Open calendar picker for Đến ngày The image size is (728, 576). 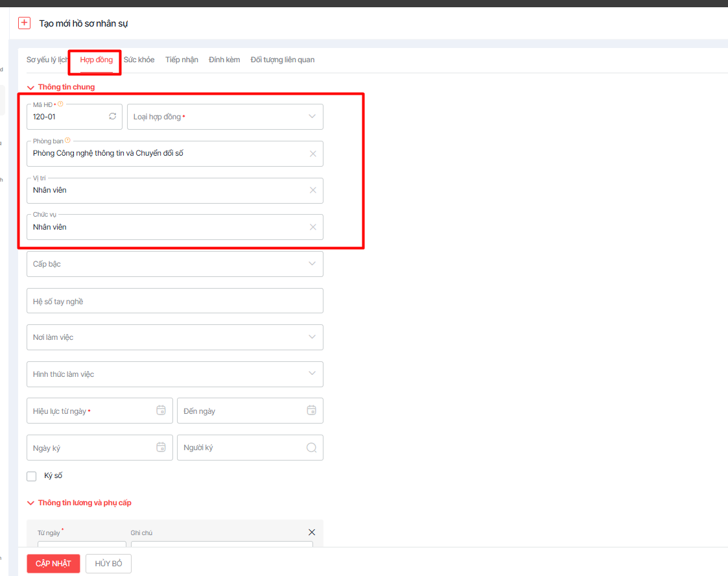(x=311, y=411)
